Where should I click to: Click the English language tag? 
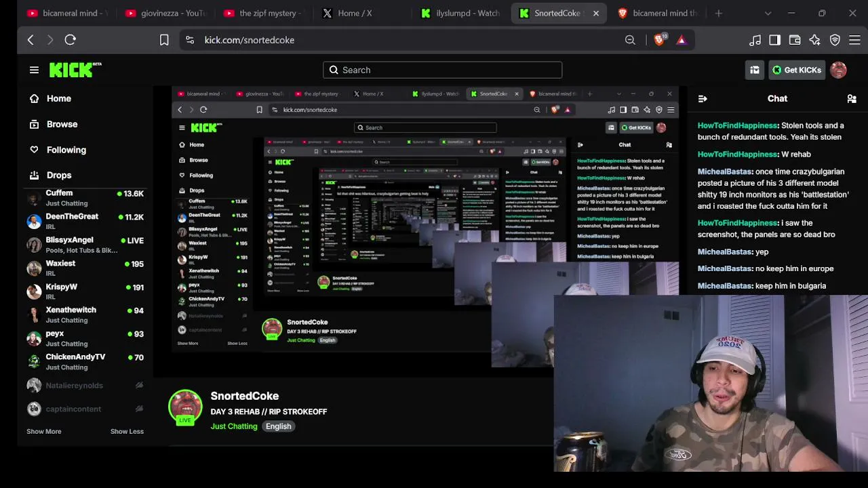(x=278, y=426)
